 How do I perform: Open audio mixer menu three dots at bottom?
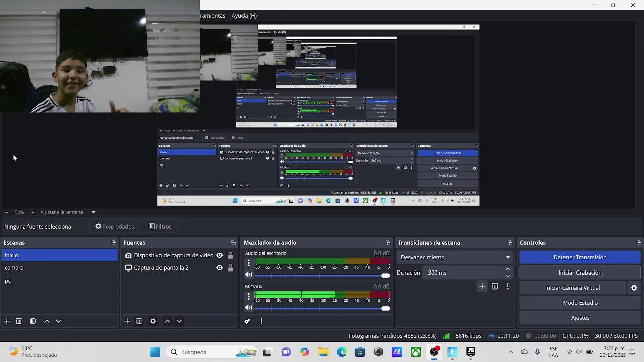(261, 321)
